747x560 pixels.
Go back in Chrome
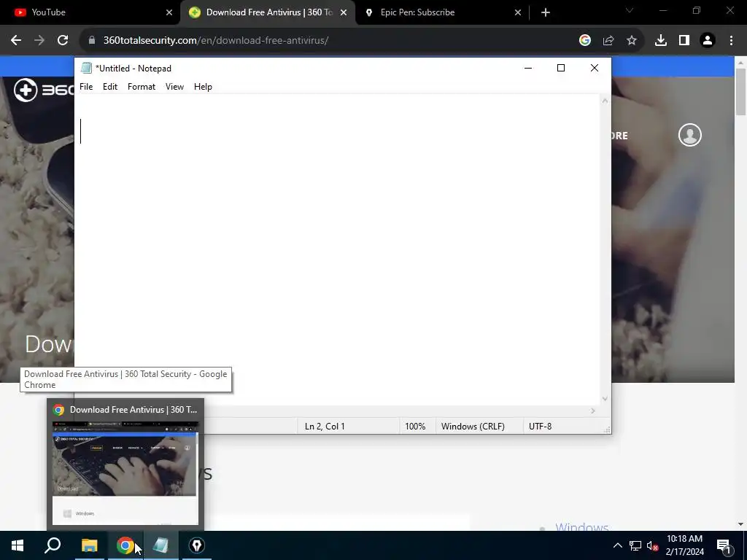click(x=16, y=41)
